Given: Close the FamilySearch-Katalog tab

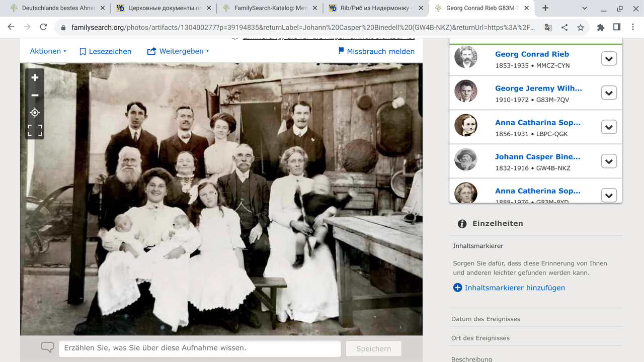Looking at the screenshot, I should pyautogui.click(x=314, y=8).
